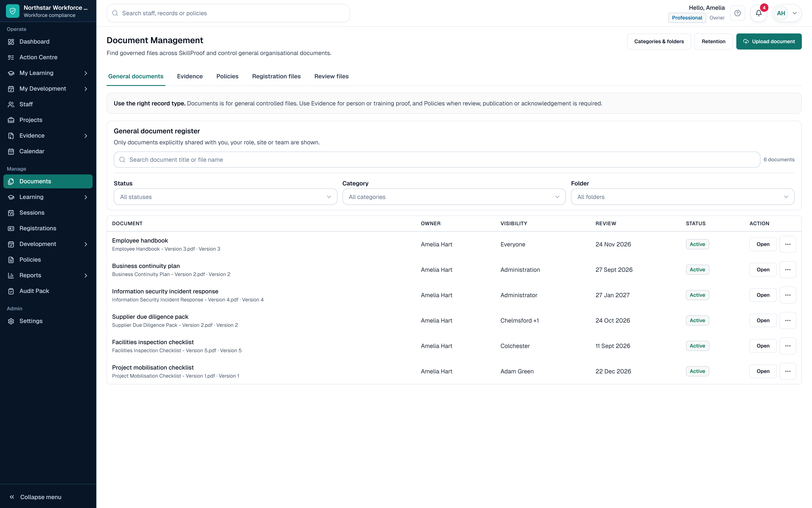Click the Collapse menu button
Image resolution: width=812 pixels, height=508 pixels.
pyautogui.click(x=48, y=497)
